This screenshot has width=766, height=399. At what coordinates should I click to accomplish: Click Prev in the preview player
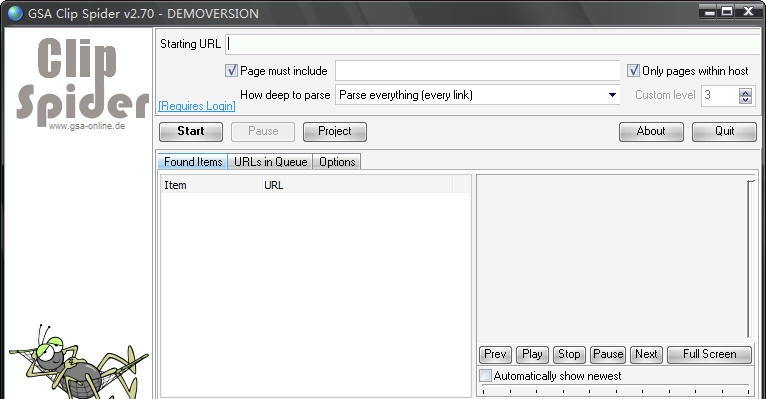[x=495, y=355]
